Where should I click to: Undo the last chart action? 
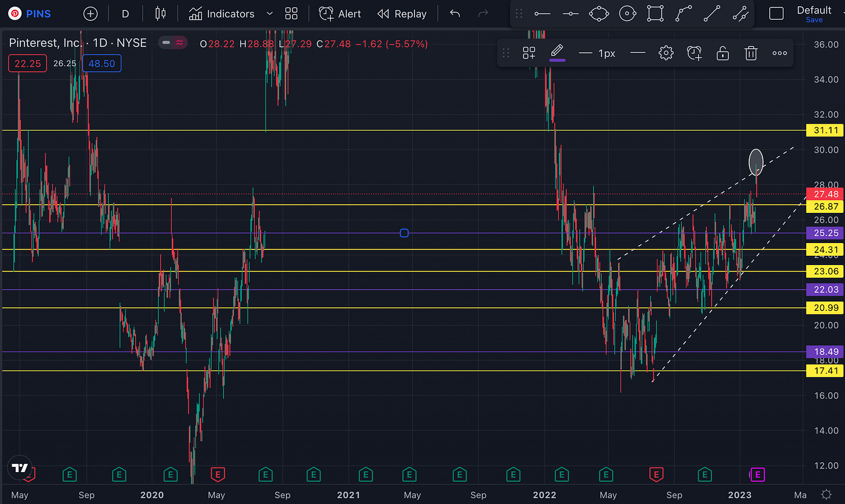455,13
